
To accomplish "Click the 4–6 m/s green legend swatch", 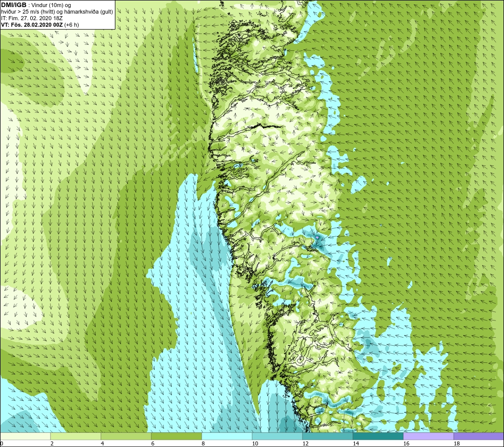I will tap(126, 436).
